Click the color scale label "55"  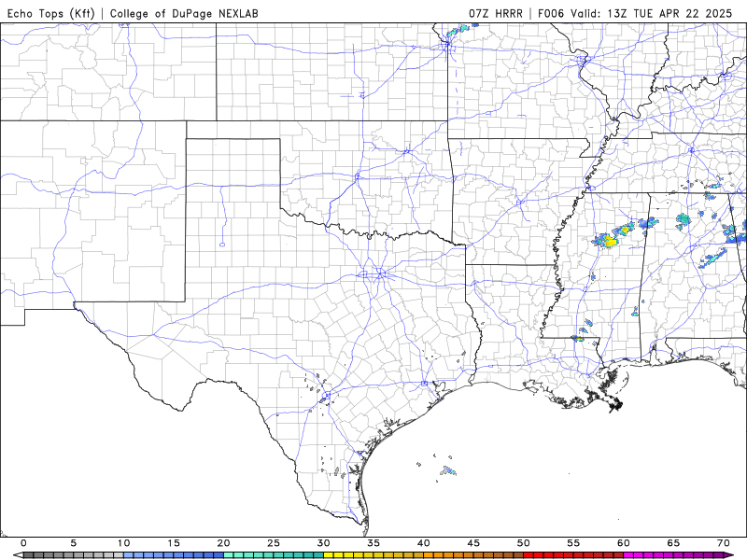coord(573,543)
